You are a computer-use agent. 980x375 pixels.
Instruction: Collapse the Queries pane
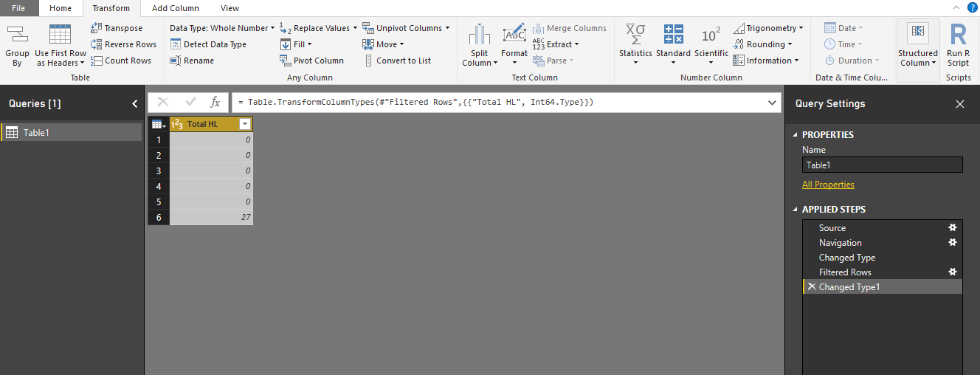[134, 104]
